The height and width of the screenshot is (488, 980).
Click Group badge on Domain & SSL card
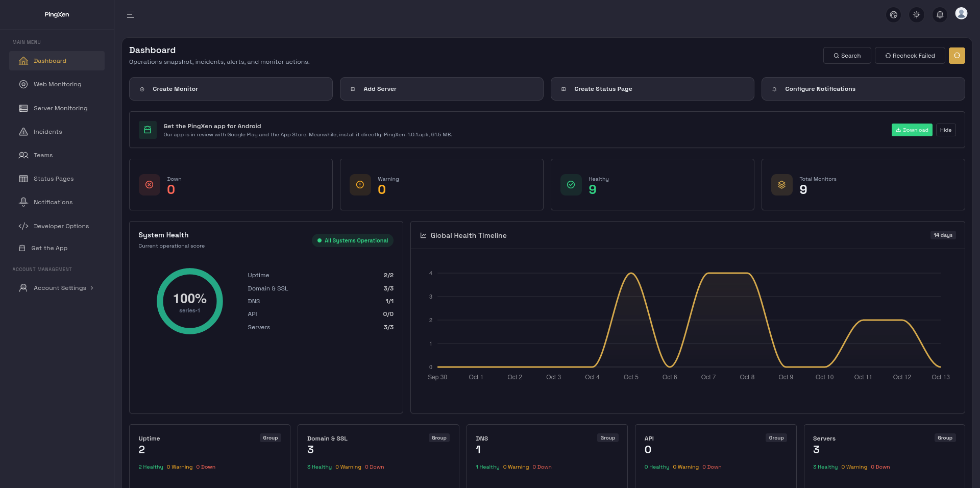pos(439,438)
